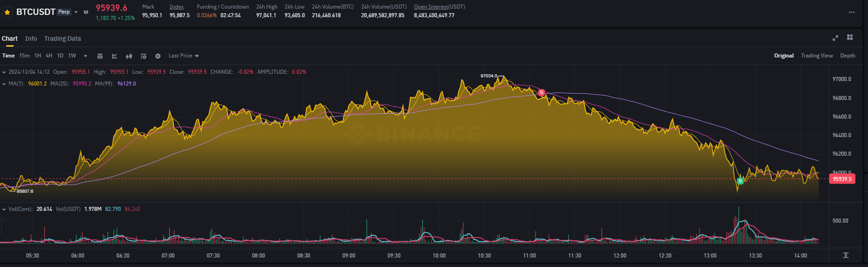Toggle the BTCUSDT favorite star

[7, 12]
